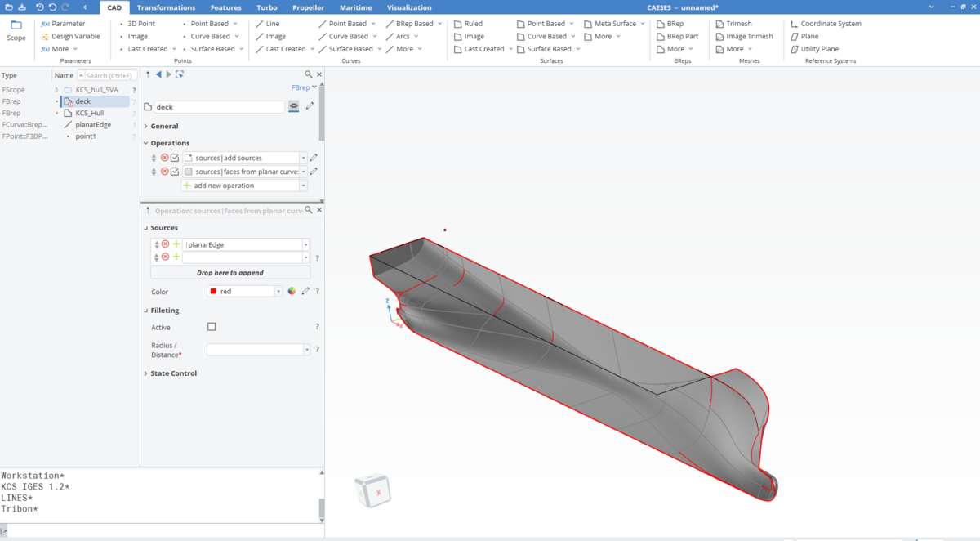Click the deck name input field
This screenshot has height=541, width=980.
(220, 107)
